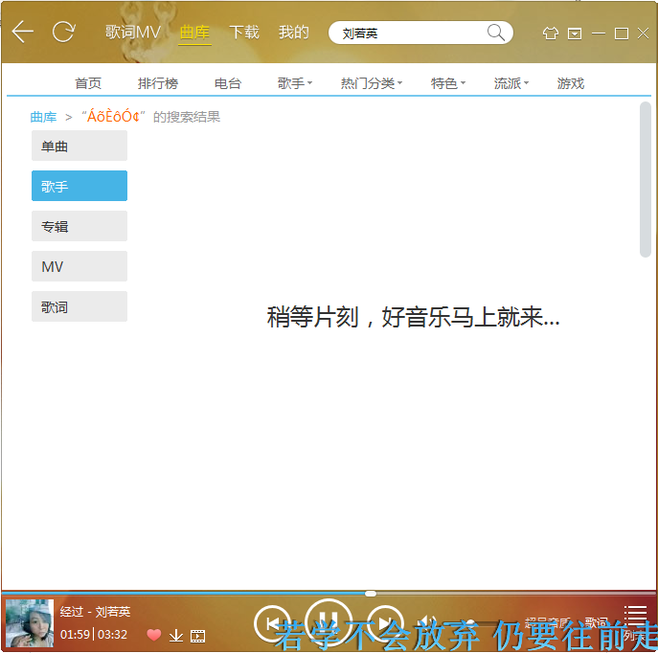
Task: Select the 歌手 result filter in sidebar
Action: (x=79, y=186)
